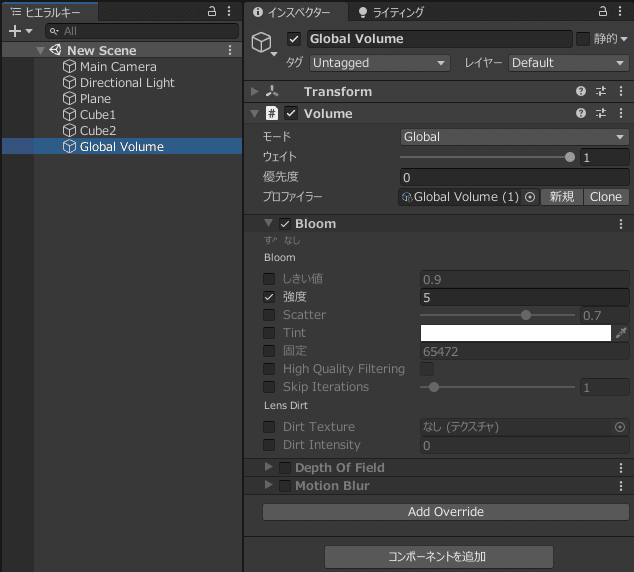Click the Volume script icon
The height and width of the screenshot is (572, 634).
pos(272,113)
